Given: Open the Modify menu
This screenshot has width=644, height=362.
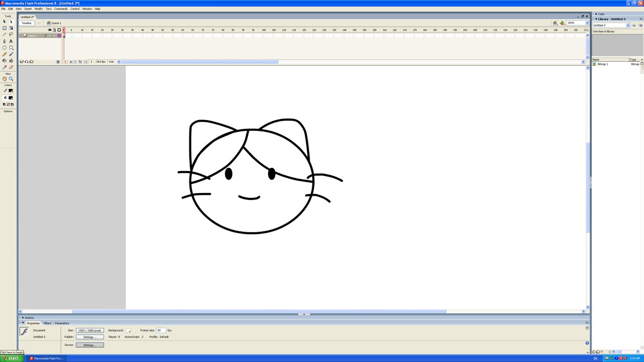Looking at the screenshot, I should [39, 9].
